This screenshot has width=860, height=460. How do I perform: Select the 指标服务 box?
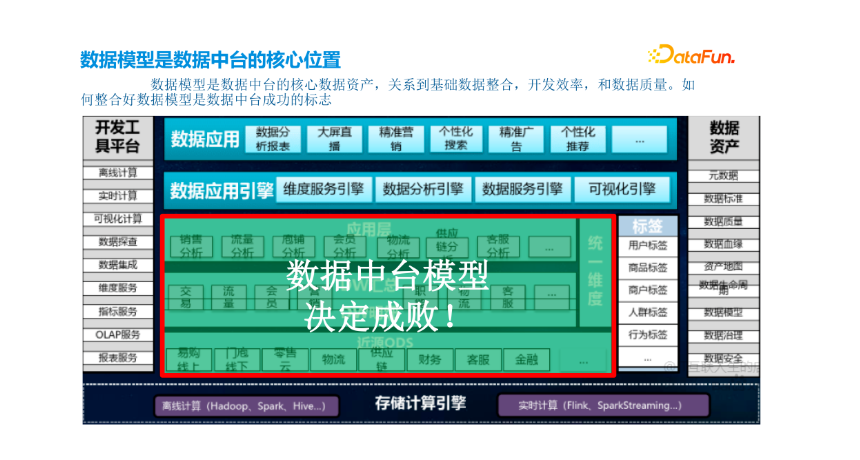[118, 311]
